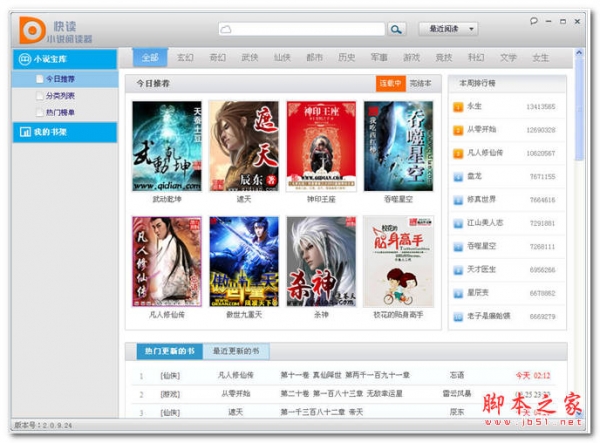Image resolution: width=600 pixels, height=443 pixels.
Task: Select the 武侠 category tab
Action: click(250, 58)
